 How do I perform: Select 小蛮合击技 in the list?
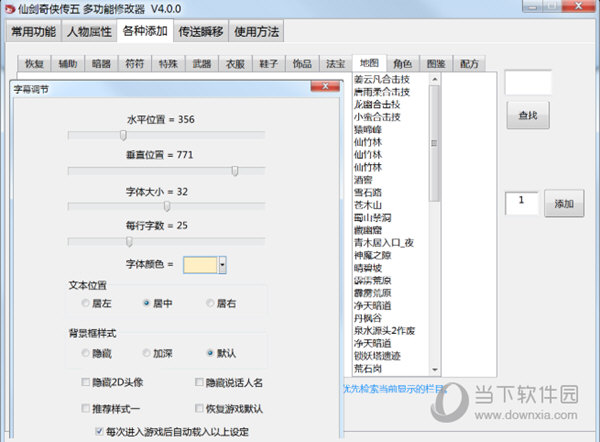(377, 117)
